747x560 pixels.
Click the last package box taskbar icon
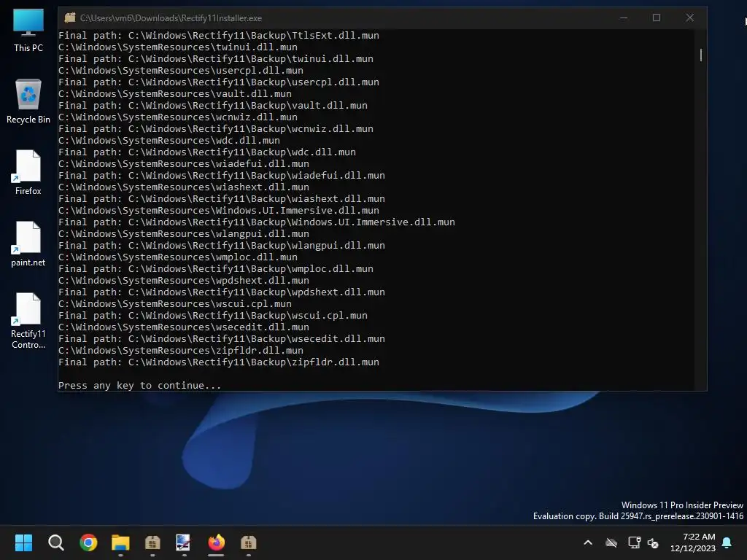click(x=248, y=542)
